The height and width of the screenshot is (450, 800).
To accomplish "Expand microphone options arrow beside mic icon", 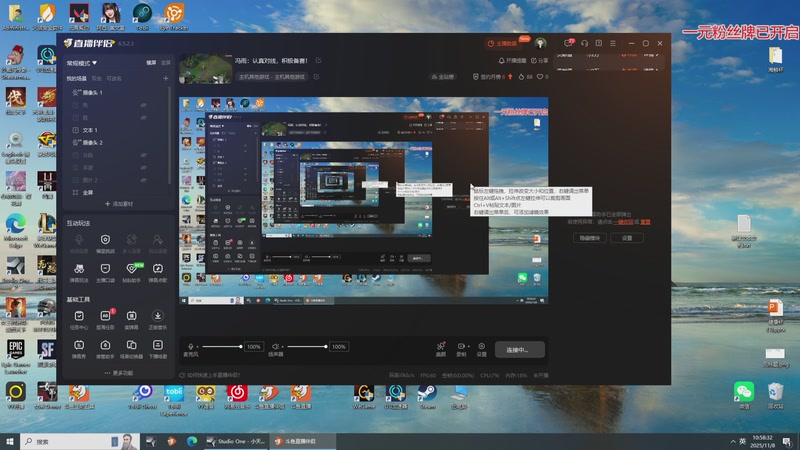I will pyautogui.click(x=198, y=346).
